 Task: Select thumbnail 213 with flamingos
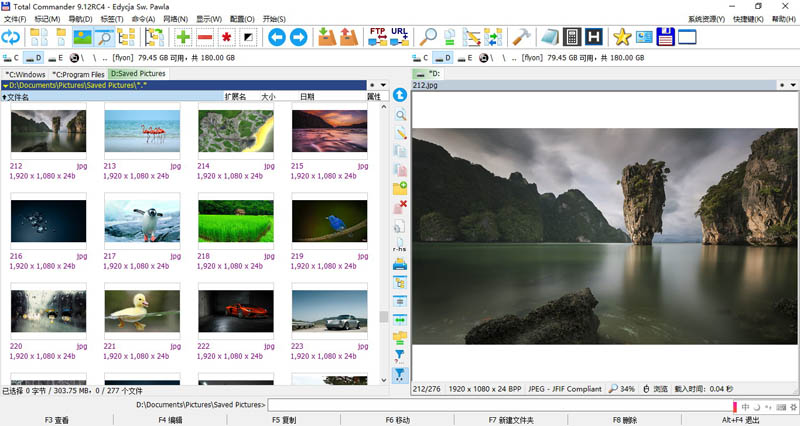[x=142, y=131]
